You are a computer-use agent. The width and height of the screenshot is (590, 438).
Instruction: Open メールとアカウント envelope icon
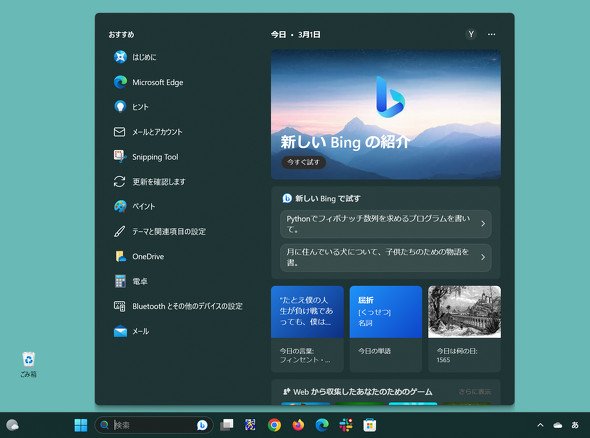coord(120,132)
